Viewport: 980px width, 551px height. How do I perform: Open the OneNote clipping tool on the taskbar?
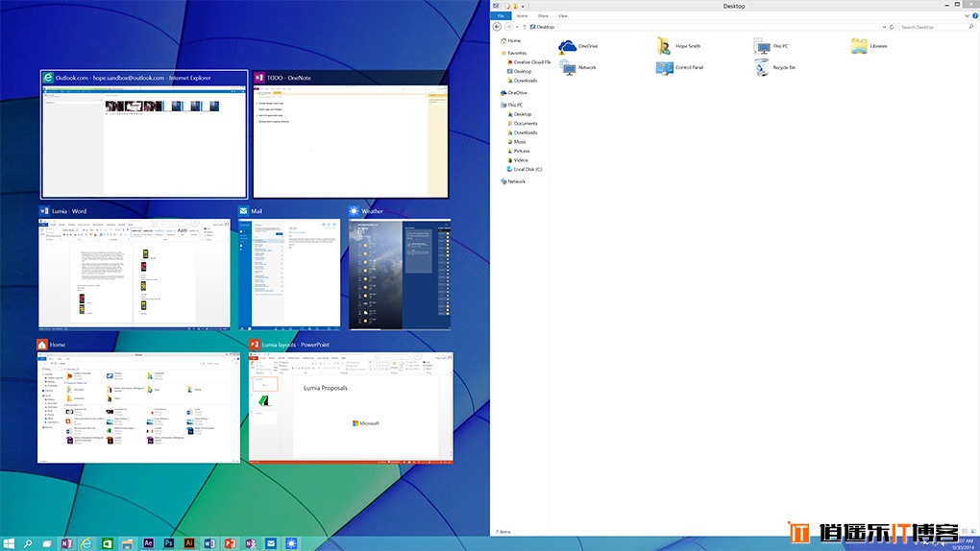[x=250, y=543]
